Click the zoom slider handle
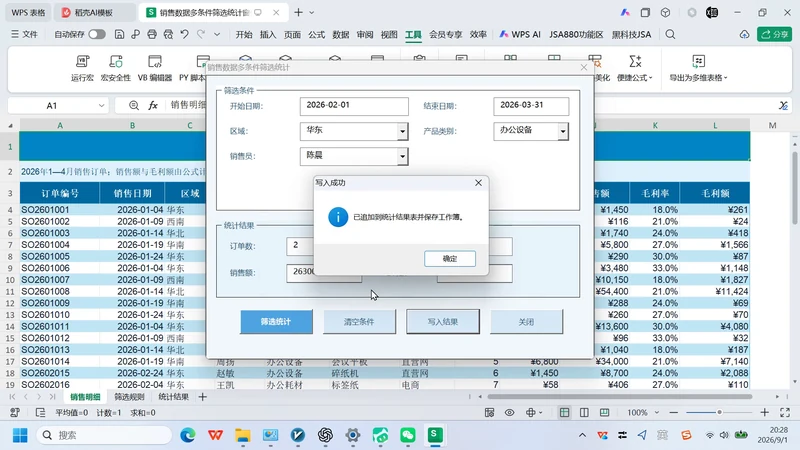This screenshot has height=450, width=800. (x=719, y=412)
